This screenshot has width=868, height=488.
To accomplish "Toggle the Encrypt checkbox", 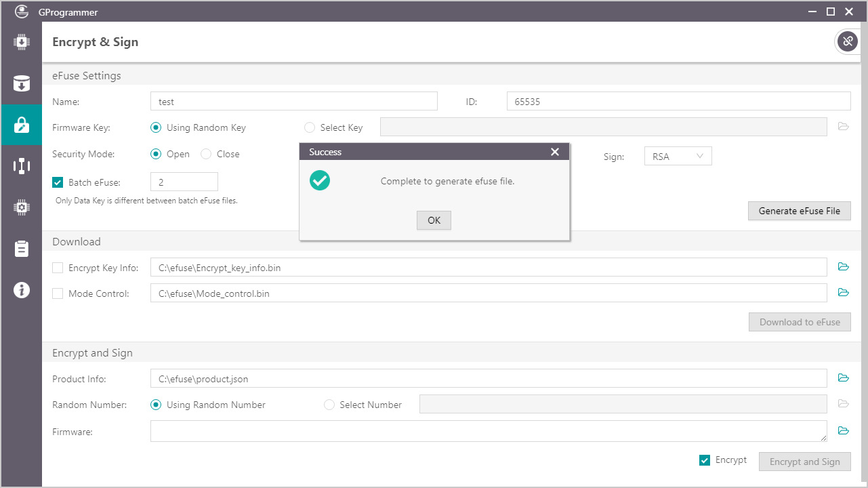I will (705, 460).
